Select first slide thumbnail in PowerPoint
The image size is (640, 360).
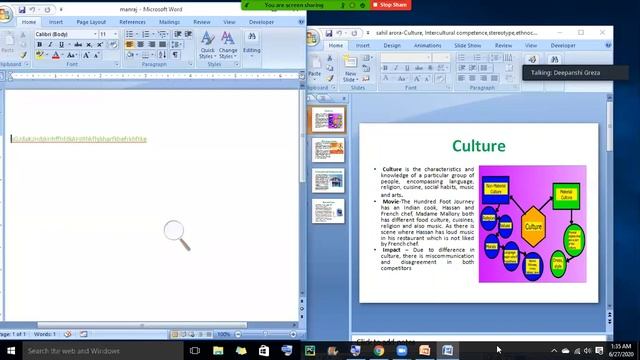(x=328, y=120)
